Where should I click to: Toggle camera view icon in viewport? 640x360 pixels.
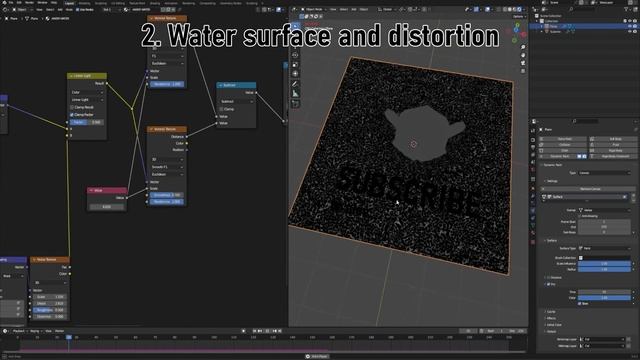523,63
